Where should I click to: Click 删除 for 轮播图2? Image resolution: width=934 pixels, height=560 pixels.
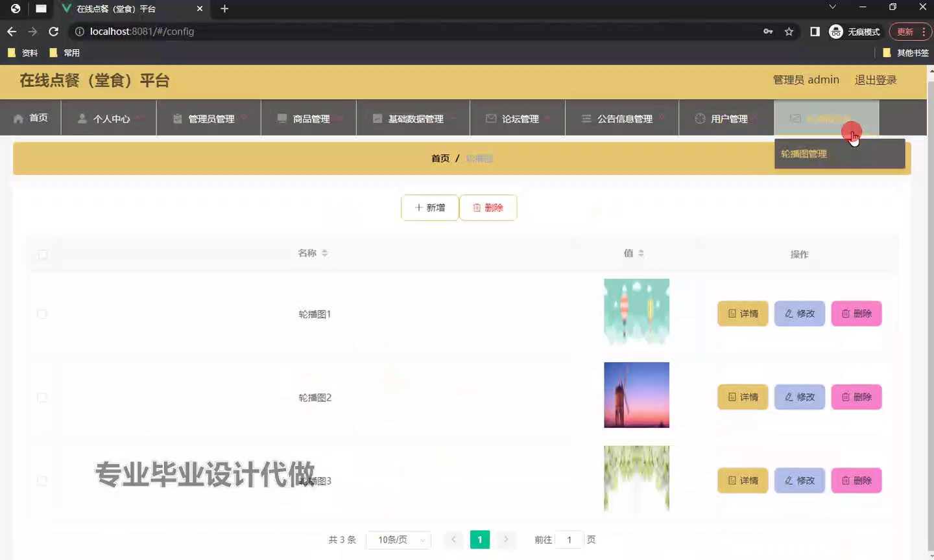click(x=857, y=397)
